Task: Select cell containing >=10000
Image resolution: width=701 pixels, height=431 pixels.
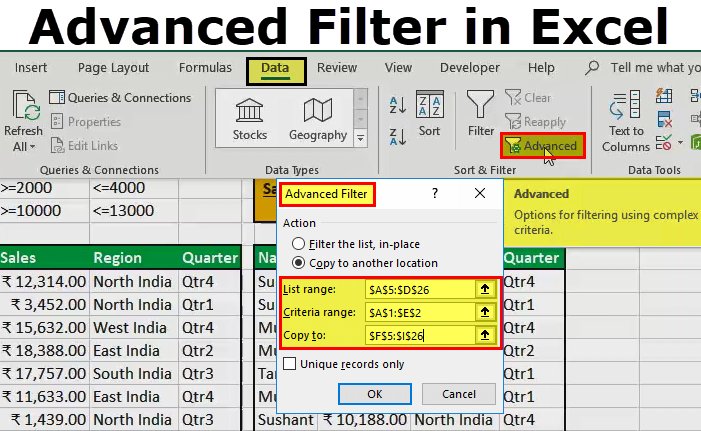Action: (x=44, y=211)
